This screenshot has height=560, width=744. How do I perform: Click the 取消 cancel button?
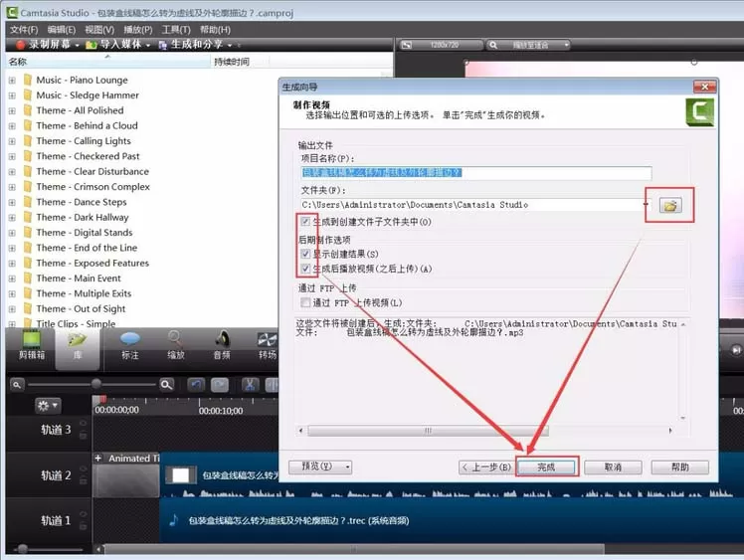coord(613,467)
